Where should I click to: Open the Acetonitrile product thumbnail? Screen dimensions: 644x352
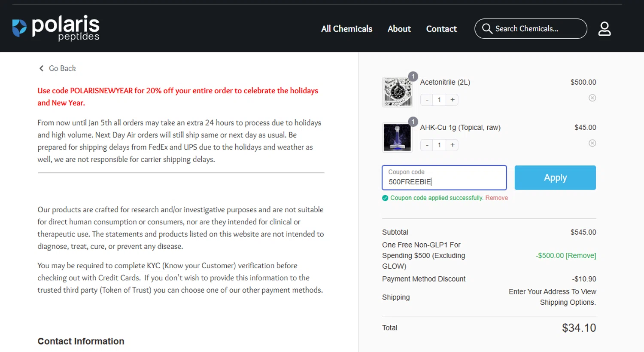(x=397, y=92)
